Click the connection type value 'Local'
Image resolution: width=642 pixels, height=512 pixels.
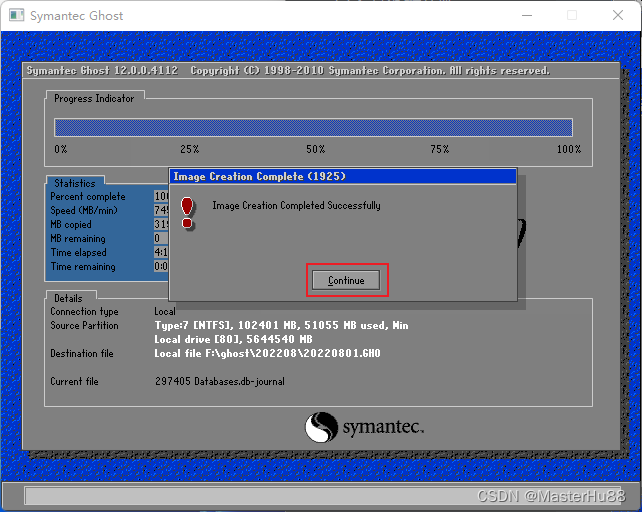tap(165, 311)
